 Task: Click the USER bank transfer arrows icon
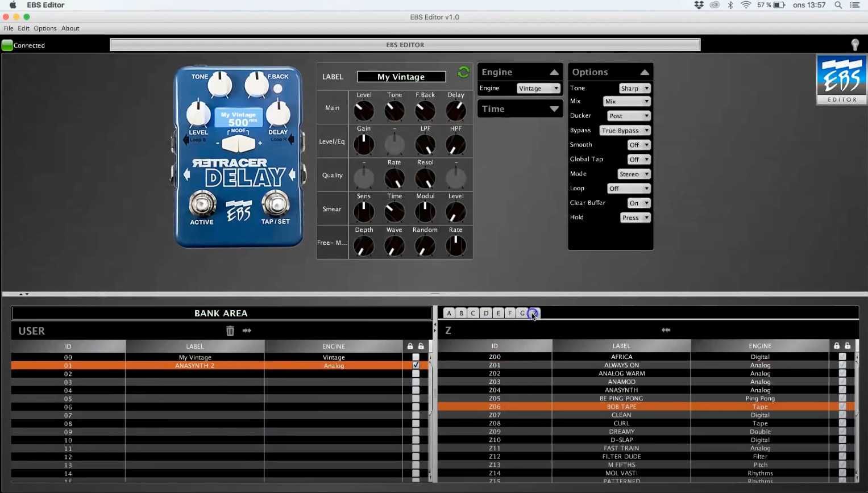(247, 331)
